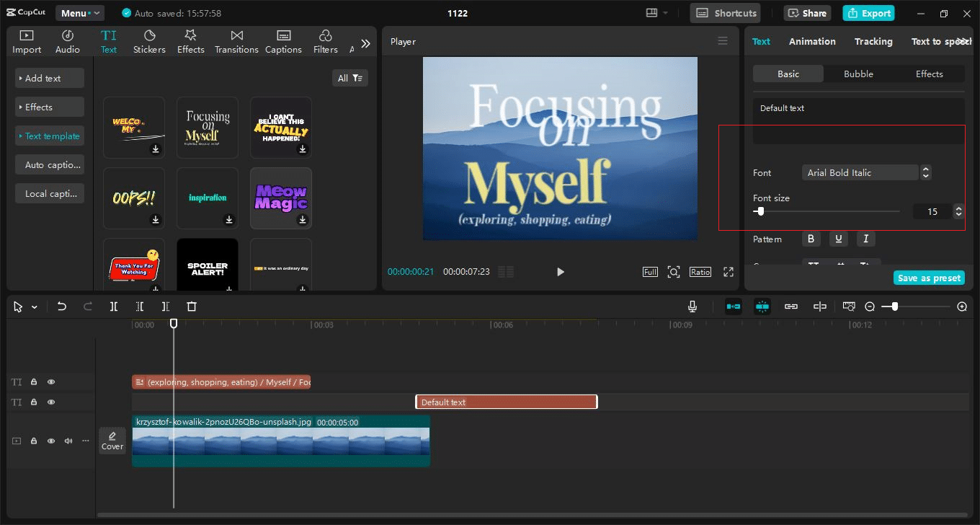Screen dimensions: 980x525
Task: Open the Filters panel
Action: 325,40
